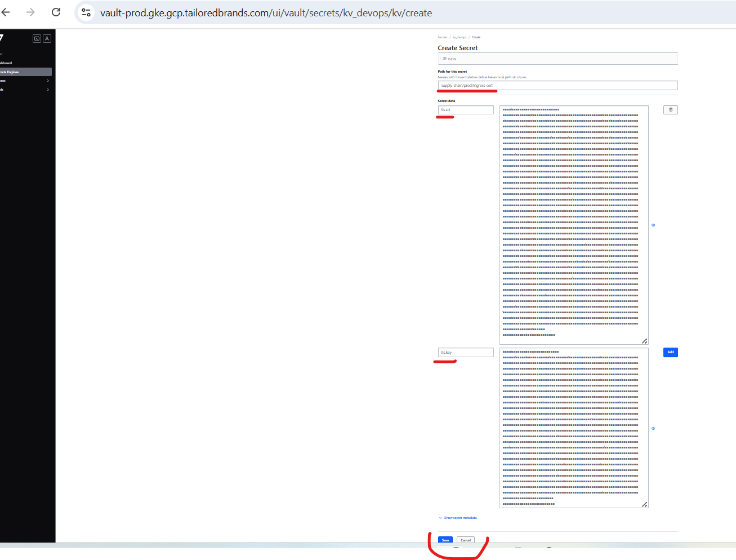This screenshot has height=560, width=736.
Task: Click the Add button next to tls.key
Action: (x=670, y=352)
